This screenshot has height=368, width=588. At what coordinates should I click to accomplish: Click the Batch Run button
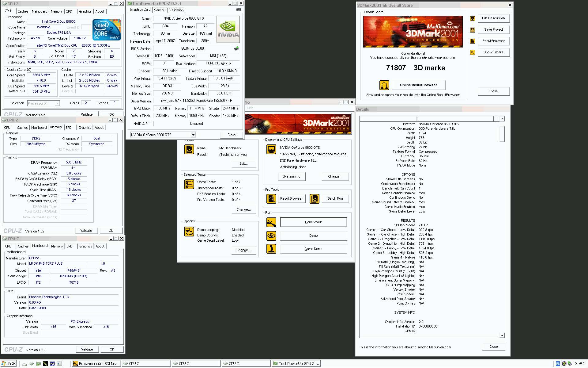pyautogui.click(x=335, y=199)
